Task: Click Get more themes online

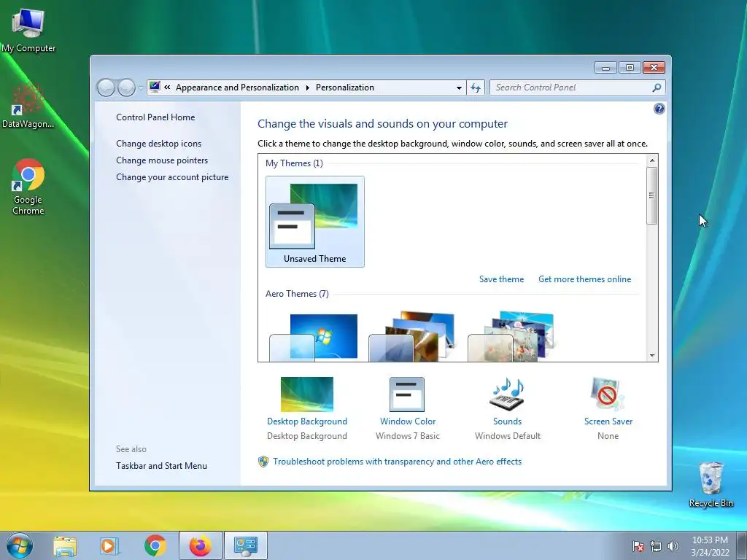Action: click(x=584, y=279)
